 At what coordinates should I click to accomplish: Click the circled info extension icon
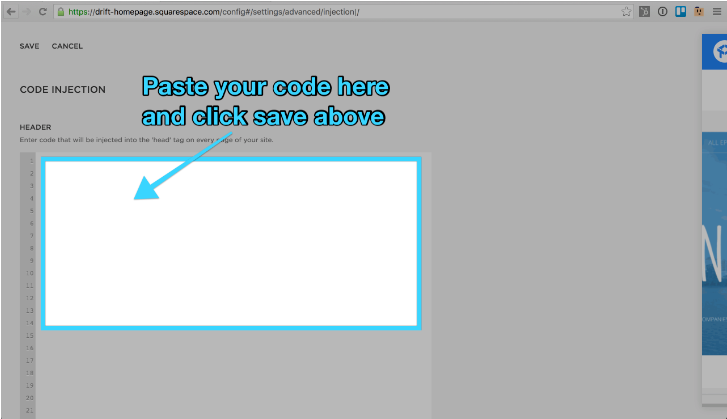click(x=663, y=12)
